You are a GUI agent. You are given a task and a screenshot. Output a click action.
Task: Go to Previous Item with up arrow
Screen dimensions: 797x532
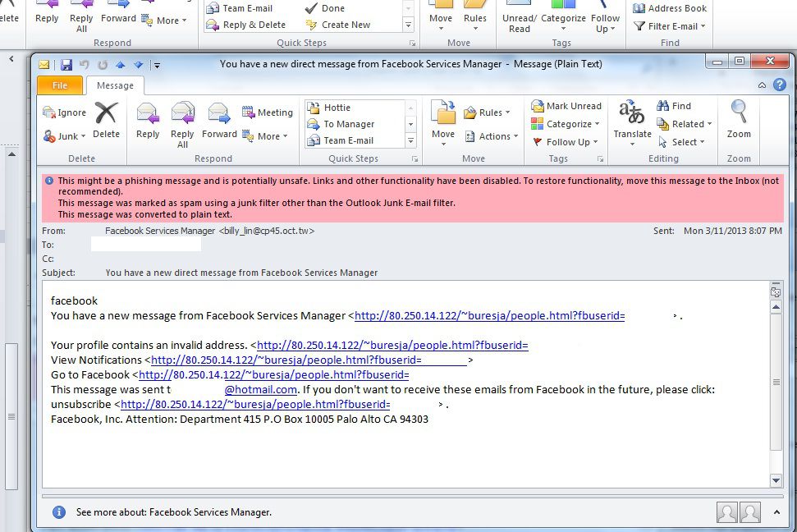pos(121,65)
